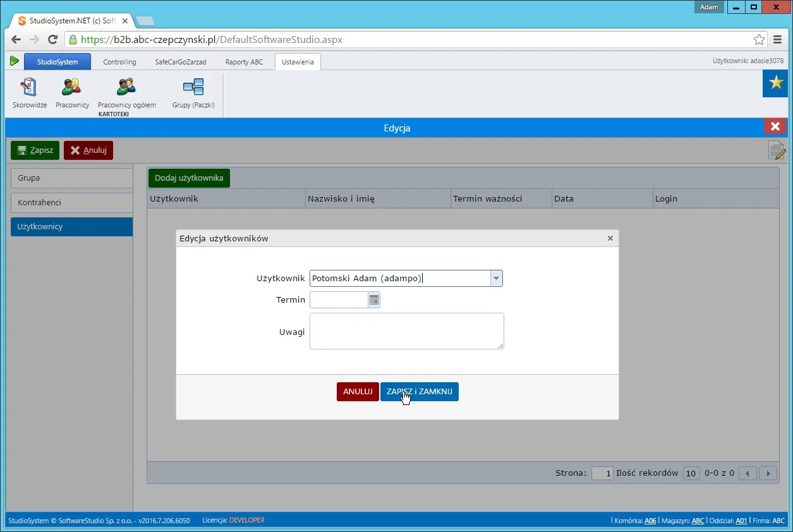Open the Termin calendar picker icon
The width and height of the screenshot is (793, 532).
pyautogui.click(x=374, y=300)
